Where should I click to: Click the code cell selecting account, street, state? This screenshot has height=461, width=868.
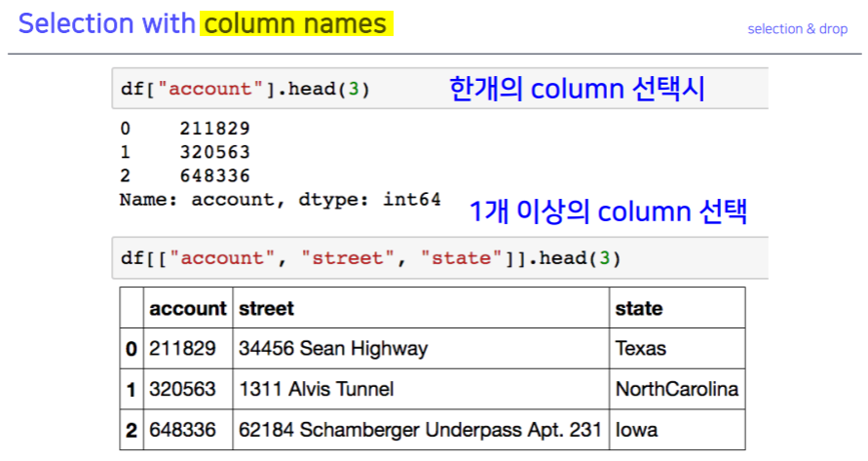point(439,257)
